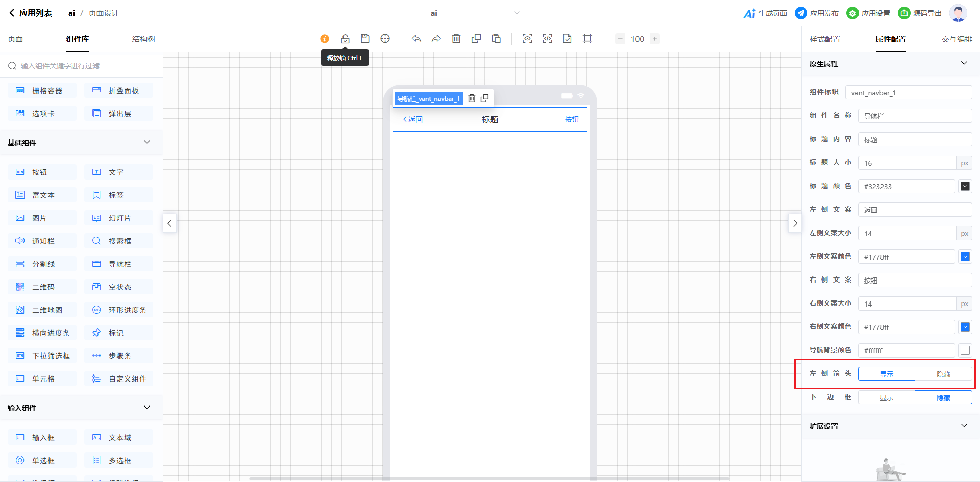Open the 标题颜色 color swatch
The image size is (980, 482).
point(965,187)
